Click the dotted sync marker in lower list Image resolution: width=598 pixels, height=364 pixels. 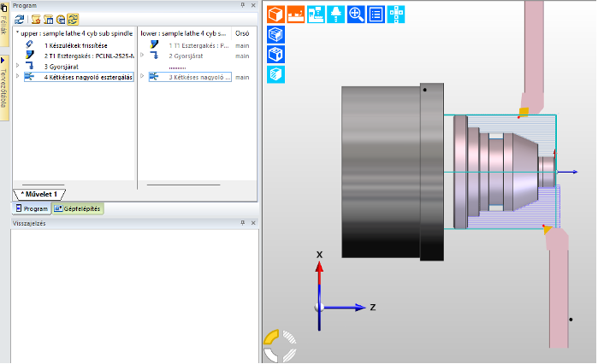point(177,68)
